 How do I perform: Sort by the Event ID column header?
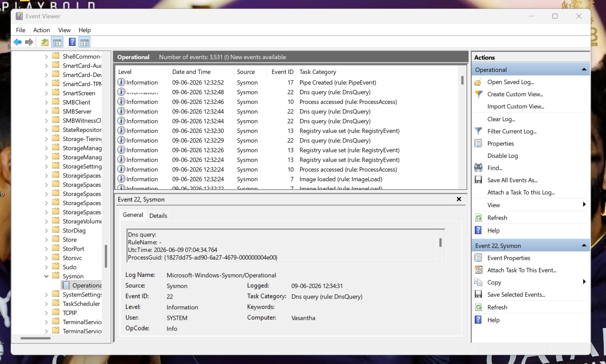(x=282, y=72)
